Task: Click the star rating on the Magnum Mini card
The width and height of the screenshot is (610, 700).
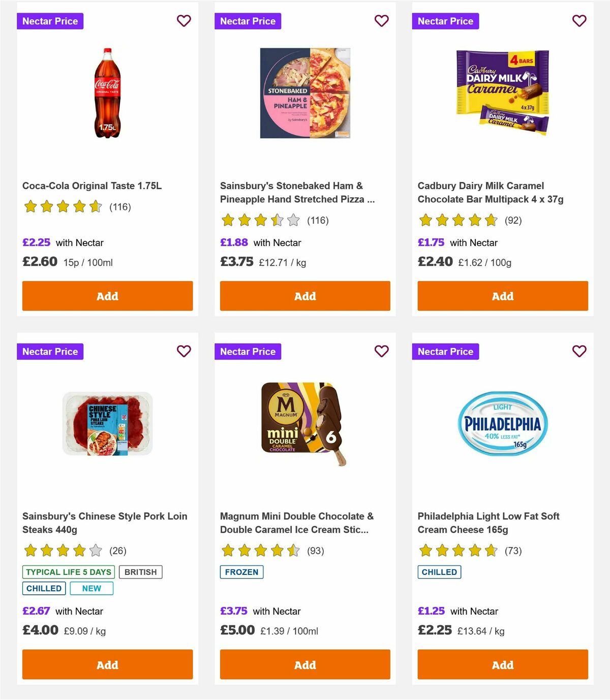Action: (260, 551)
